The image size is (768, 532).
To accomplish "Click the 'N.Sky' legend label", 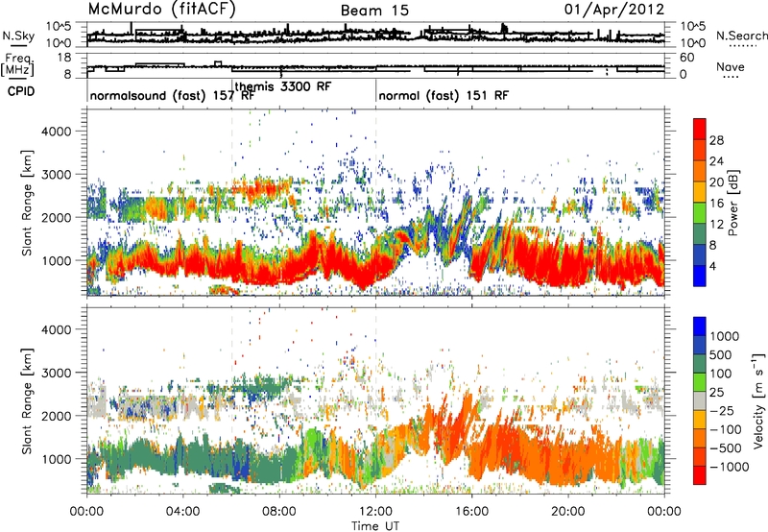I will (18, 36).
